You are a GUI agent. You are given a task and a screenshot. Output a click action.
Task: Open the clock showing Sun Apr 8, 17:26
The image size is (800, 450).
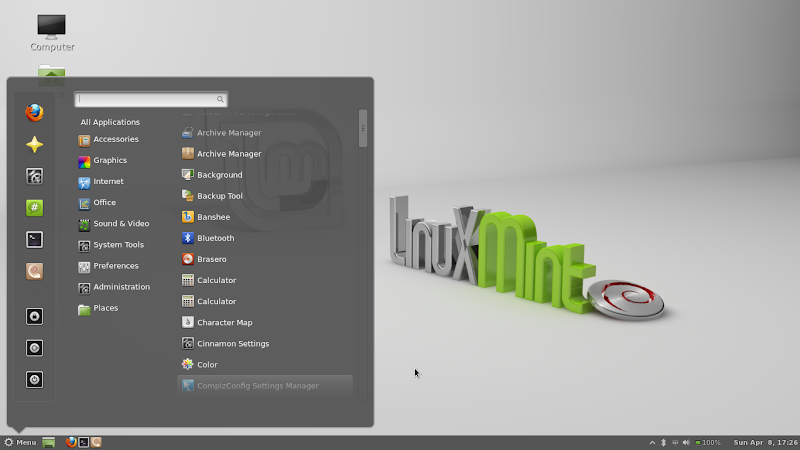[765, 442]
